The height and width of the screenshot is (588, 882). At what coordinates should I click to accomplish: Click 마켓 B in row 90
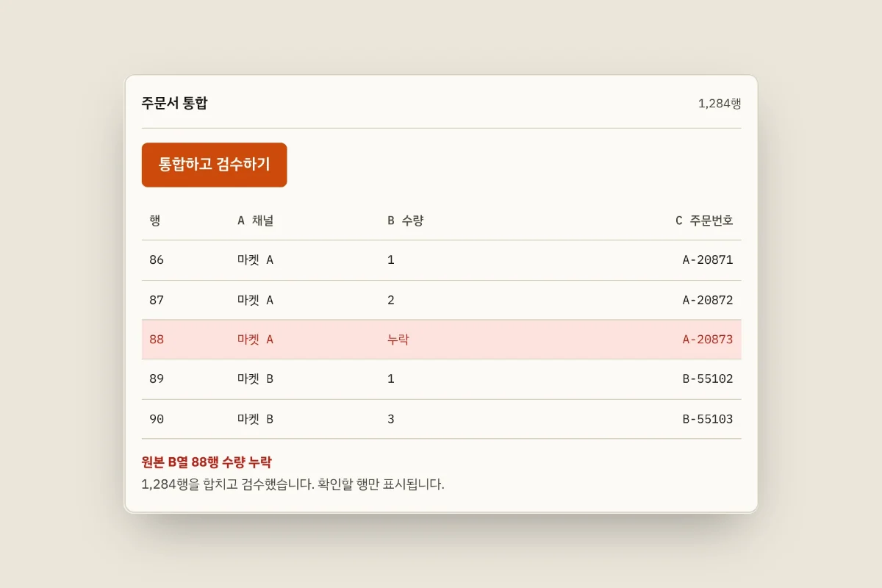point(255,419)
